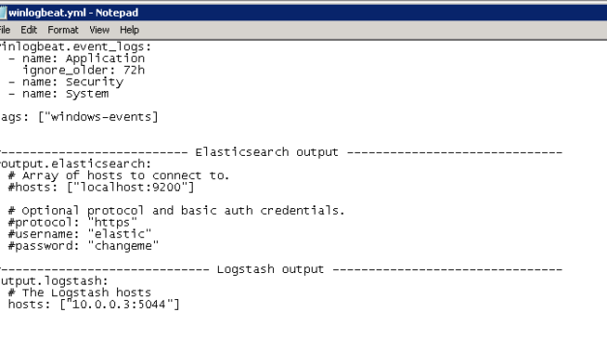Place cursor in the name: Application line
607x364 pixels.
76,58
